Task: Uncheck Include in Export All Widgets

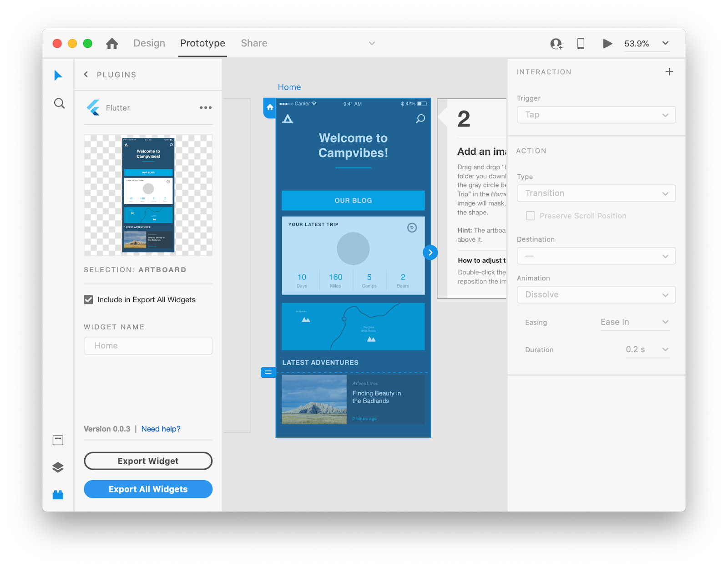Action: pyautogui.click(x=88, y=299)
